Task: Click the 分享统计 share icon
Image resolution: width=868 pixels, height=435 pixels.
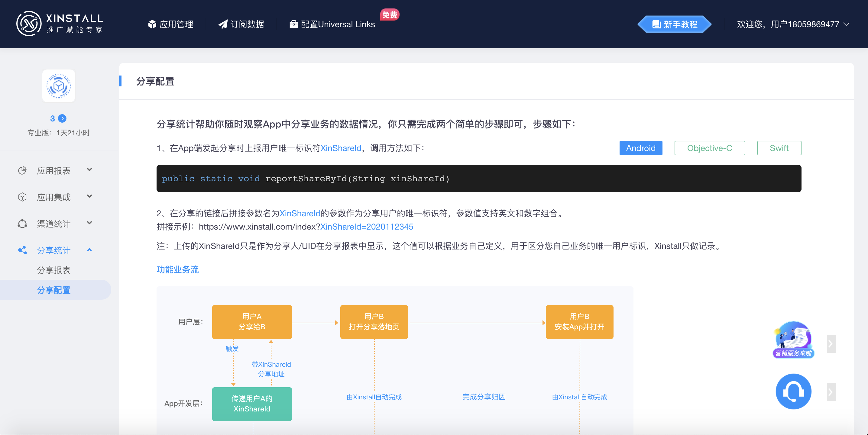Action: pyautogui.click(x=22, y=250)
